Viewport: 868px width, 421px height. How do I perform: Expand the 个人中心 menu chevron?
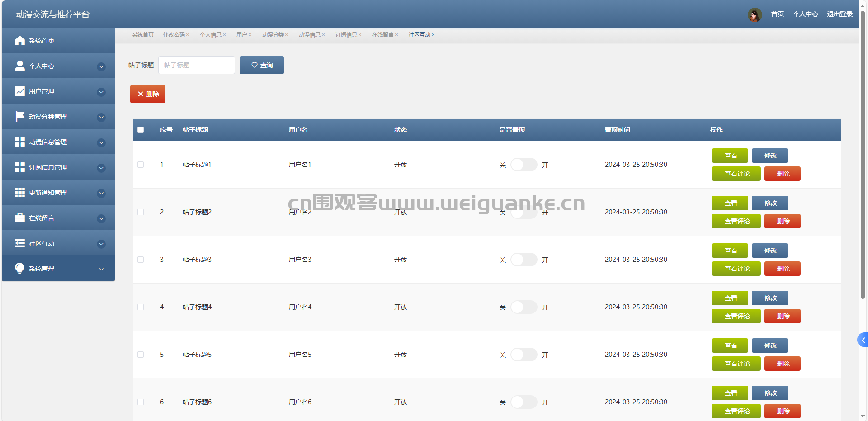[101, 66]
